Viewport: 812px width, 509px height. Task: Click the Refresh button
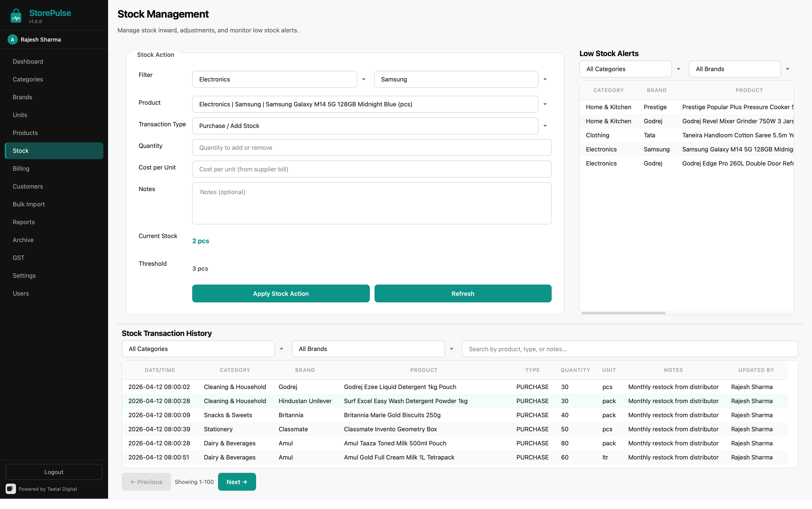[x=463, y=293]
